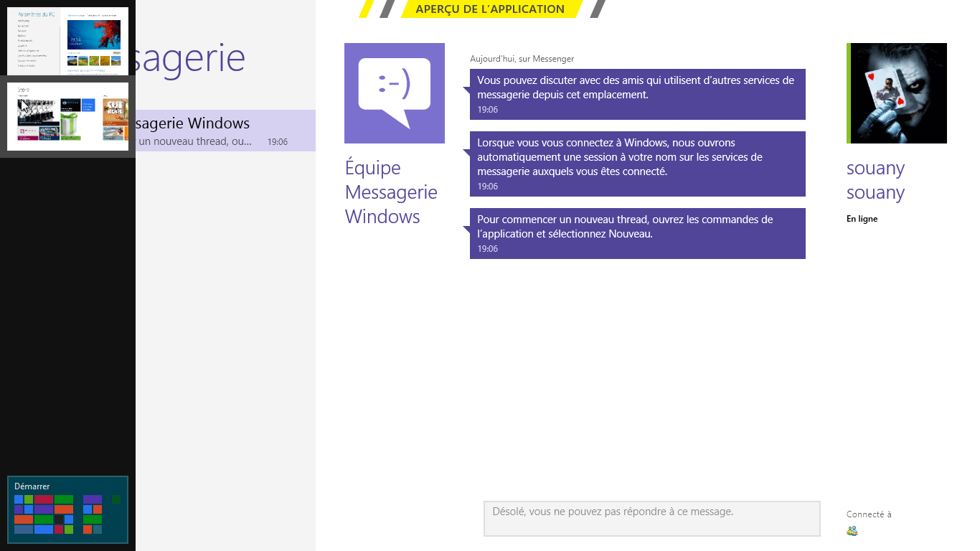Select the Messagerie Windows thread in the list
The image size is (980, 551).
[x=225, y=131]
